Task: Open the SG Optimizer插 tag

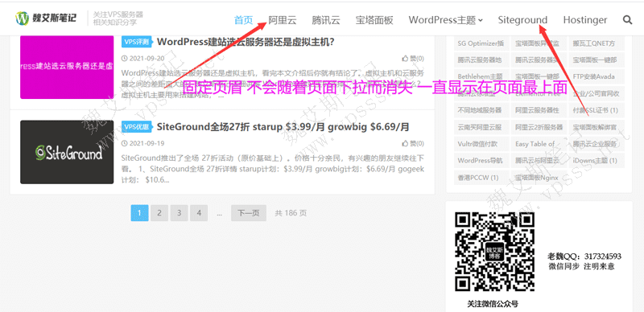Action: click(481, 43)
